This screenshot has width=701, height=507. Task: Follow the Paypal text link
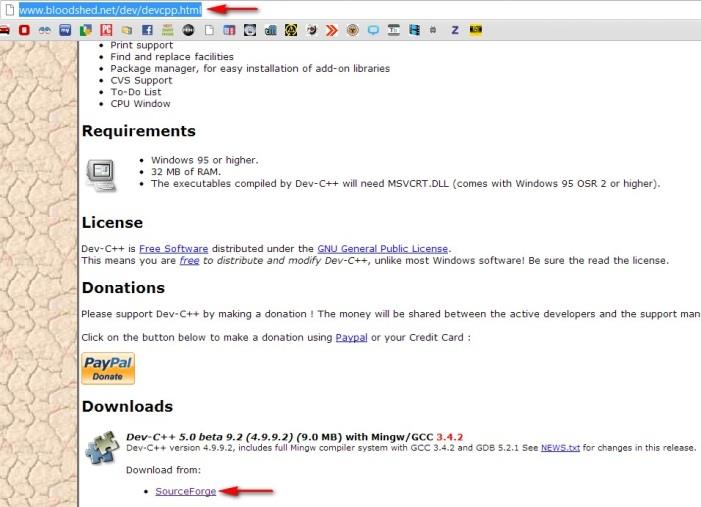(x=351, y=337)
